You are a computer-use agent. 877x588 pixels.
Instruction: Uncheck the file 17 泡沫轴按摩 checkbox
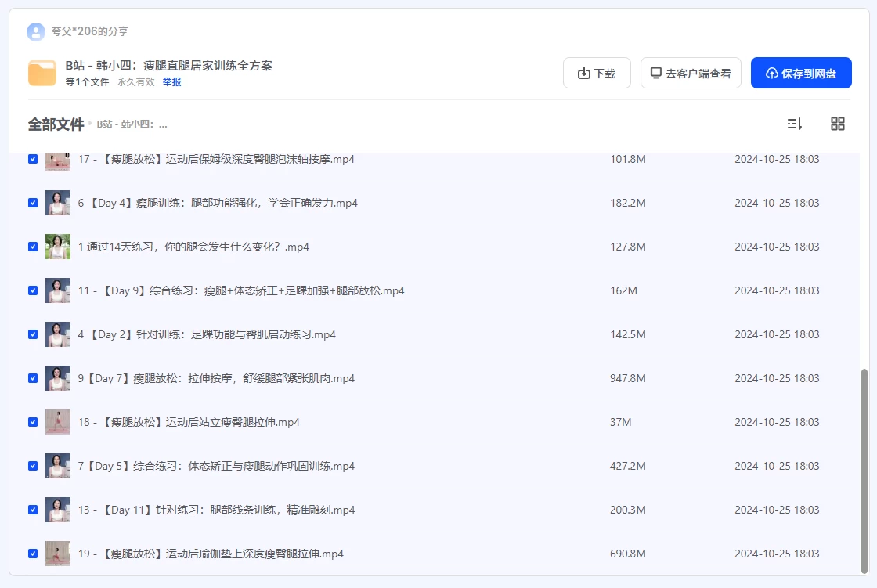[x=33, y=159]
